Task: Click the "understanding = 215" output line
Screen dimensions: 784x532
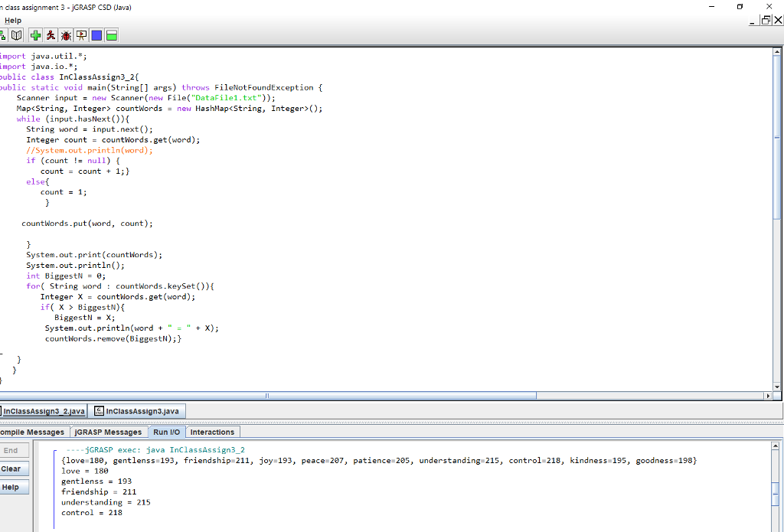Action: (x=106, y=502)
